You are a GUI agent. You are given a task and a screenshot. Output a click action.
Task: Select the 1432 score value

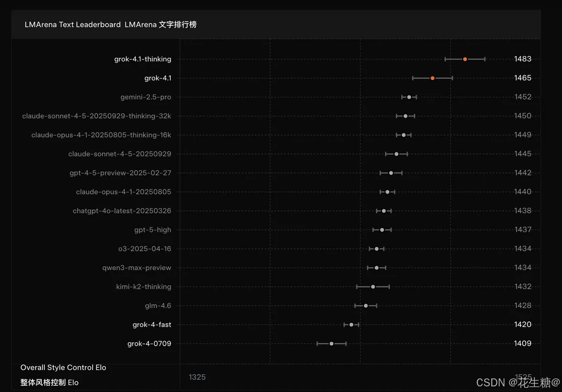pyautogui.click(x=523, y=287)
